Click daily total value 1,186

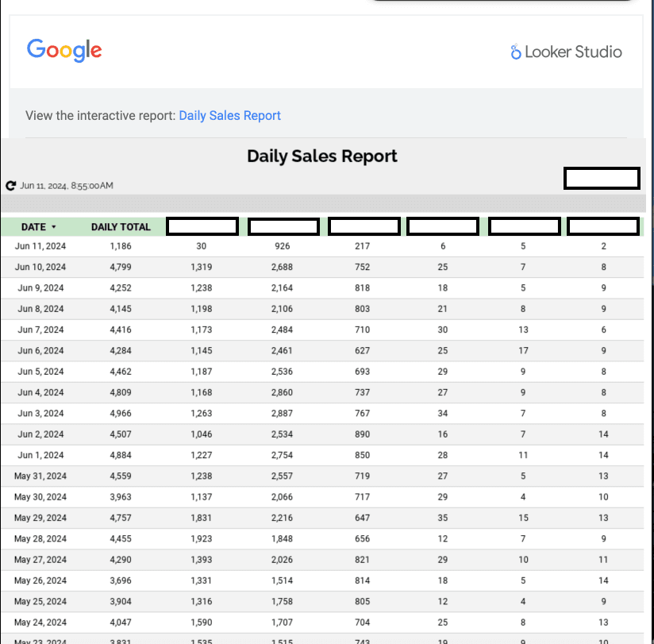(x=121, y=246)
